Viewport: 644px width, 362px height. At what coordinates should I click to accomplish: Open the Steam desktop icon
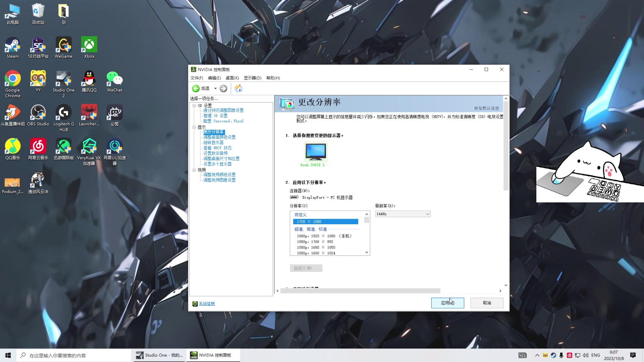tap(13, 48)
